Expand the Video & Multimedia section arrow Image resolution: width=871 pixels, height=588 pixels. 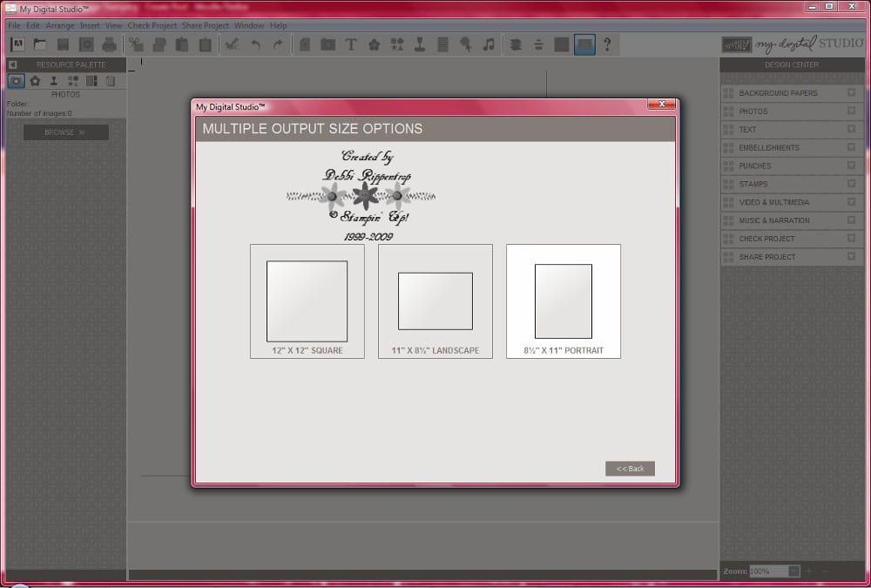click(x=851, y=202)
